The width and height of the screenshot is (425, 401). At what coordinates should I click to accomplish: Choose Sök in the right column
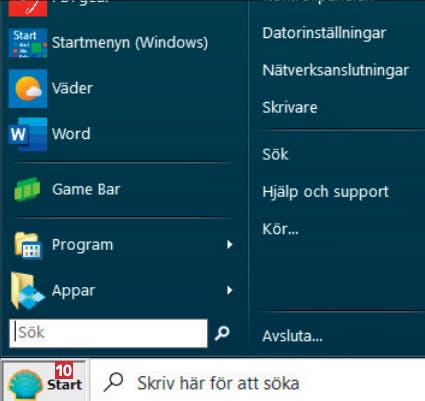275,154
